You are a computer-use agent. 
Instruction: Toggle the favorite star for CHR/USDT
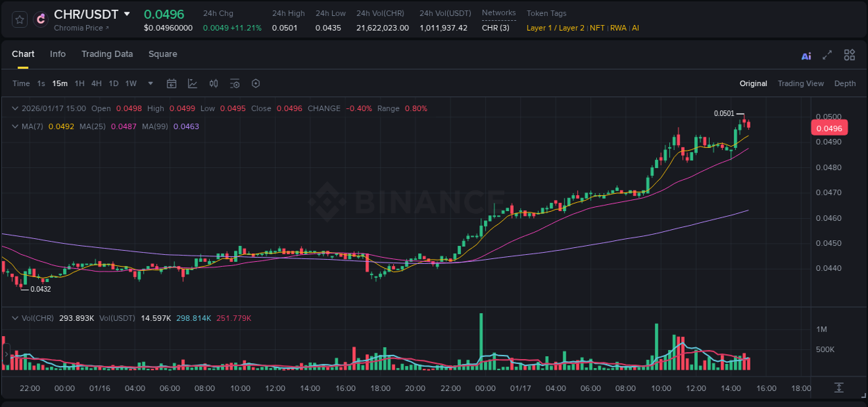pos(18,19)
